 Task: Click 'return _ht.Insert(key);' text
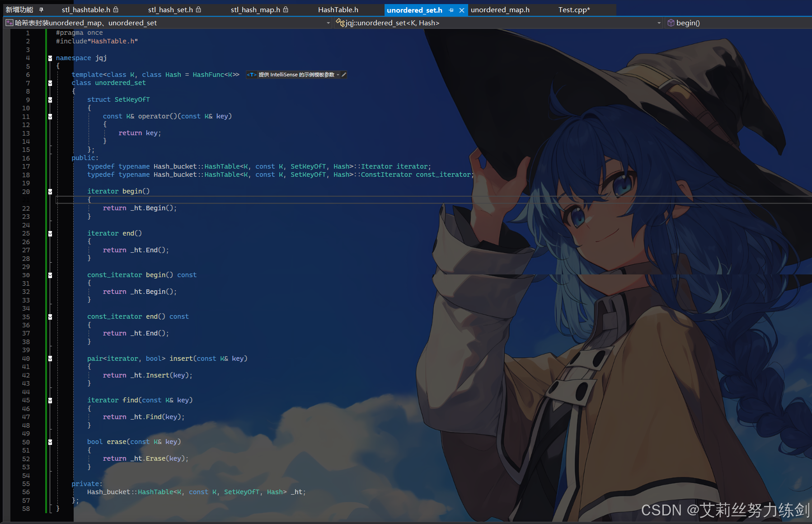tap(147, 375)
